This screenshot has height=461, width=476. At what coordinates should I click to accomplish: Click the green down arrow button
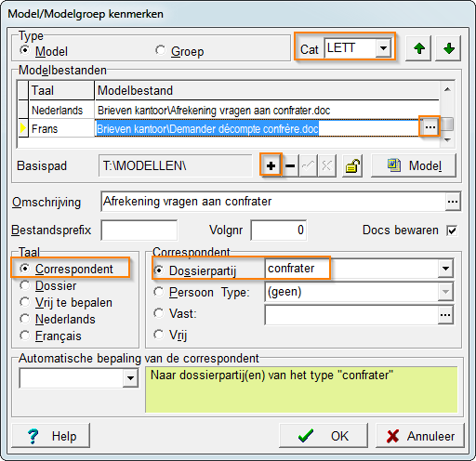448,48
